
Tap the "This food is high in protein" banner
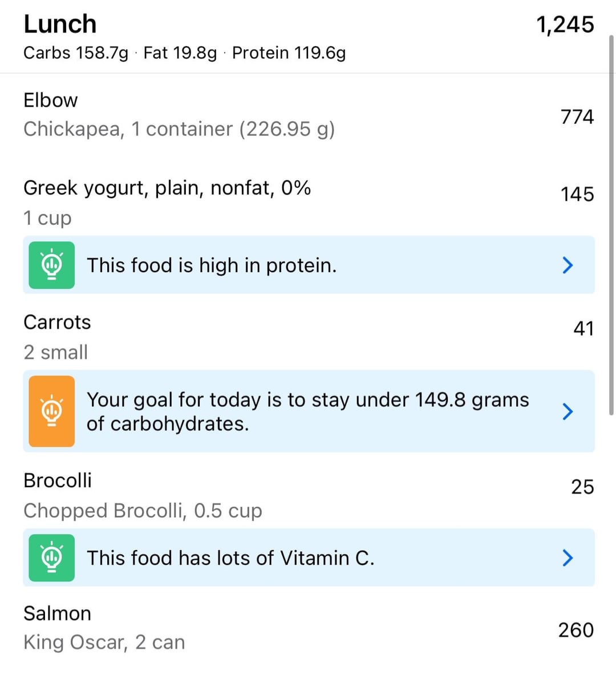pyautogui.click(x=309, y=265)
